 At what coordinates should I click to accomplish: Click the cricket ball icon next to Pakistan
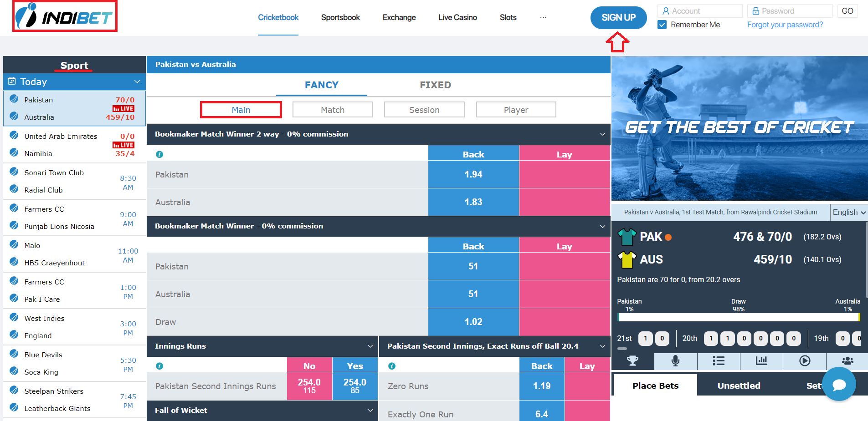(14, 99)
